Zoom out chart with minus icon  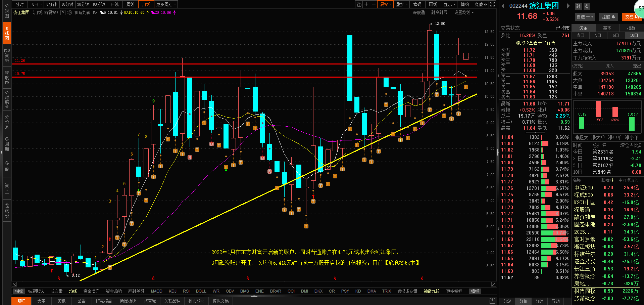374,4
